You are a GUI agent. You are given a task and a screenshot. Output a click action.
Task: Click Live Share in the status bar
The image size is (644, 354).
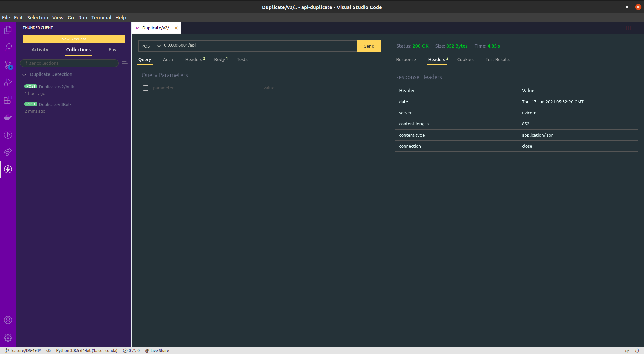coord(157,351)
